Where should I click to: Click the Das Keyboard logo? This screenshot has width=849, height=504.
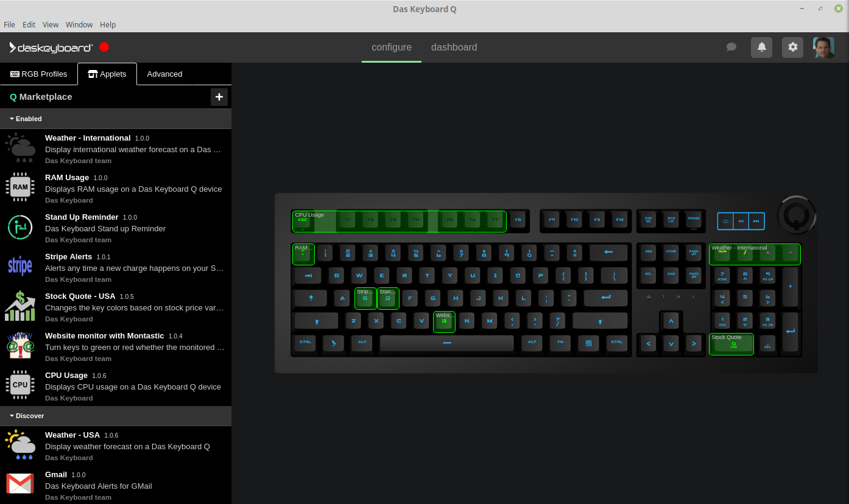point(51,47)
